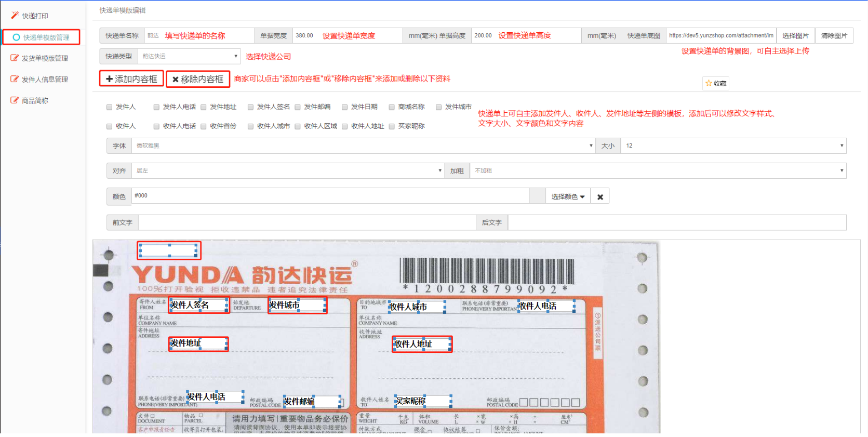Check the 发件城市 checkbox

[438, 107]
